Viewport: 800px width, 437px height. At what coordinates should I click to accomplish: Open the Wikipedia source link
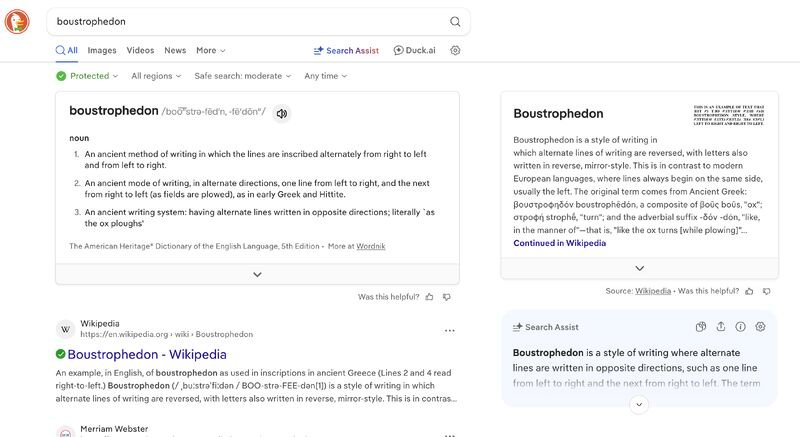click(653, 291)
